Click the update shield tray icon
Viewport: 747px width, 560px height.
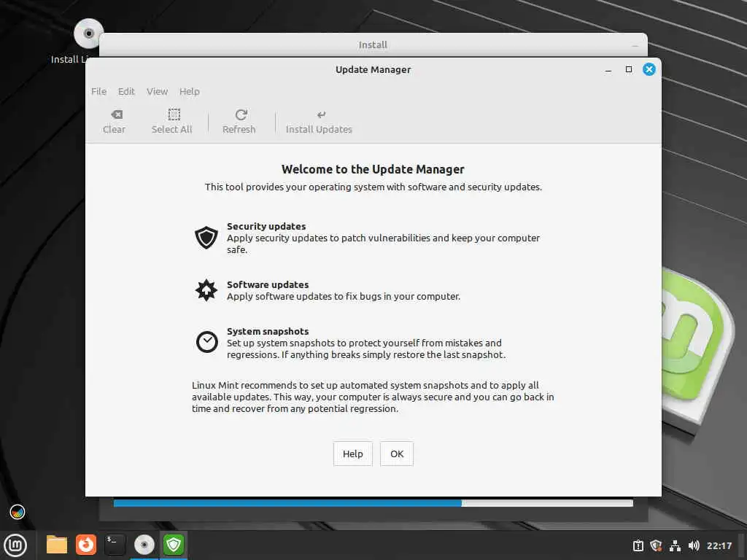coord(656,545)
